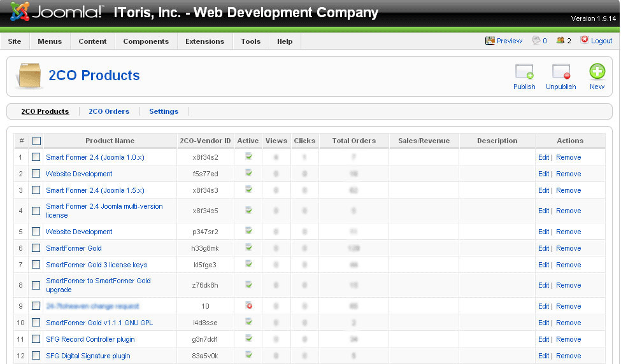This screenshot has width=621, height=364.
Task: Select checkbox for SFG Digital Signature plugin
Action: (x=36, y=355)
